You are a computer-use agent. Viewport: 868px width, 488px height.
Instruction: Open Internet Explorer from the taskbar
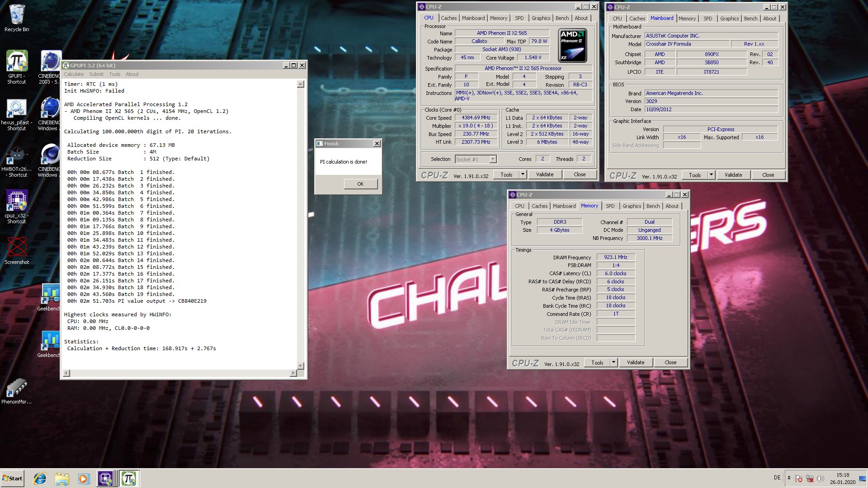pyautogui.click(x=40, y=479)
